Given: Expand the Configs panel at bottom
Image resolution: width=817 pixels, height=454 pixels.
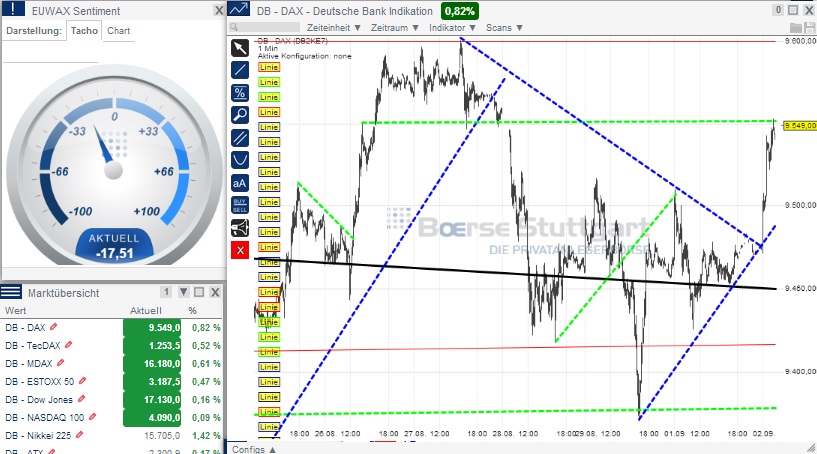Looking at the screenshot, I should pos(254,449).
